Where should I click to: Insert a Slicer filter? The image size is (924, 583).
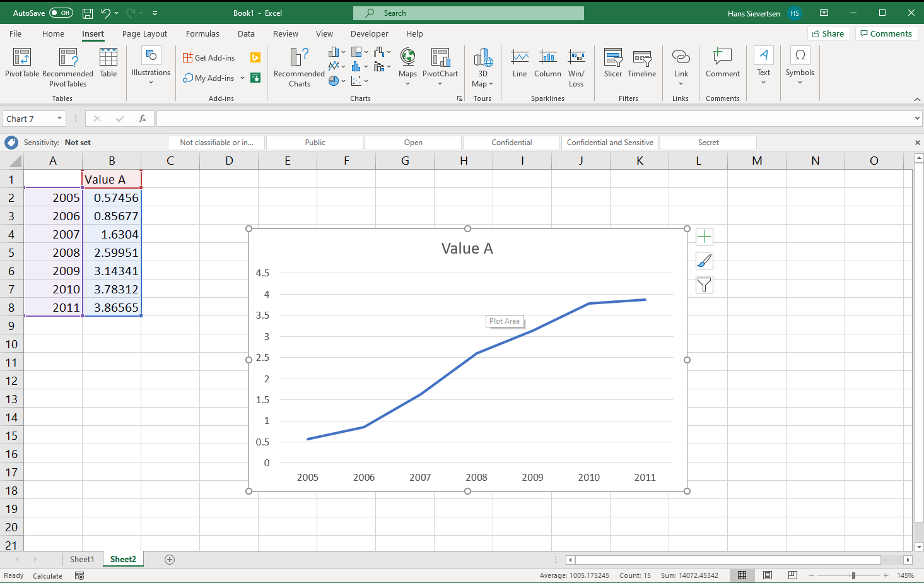click(x=613, y=63)
